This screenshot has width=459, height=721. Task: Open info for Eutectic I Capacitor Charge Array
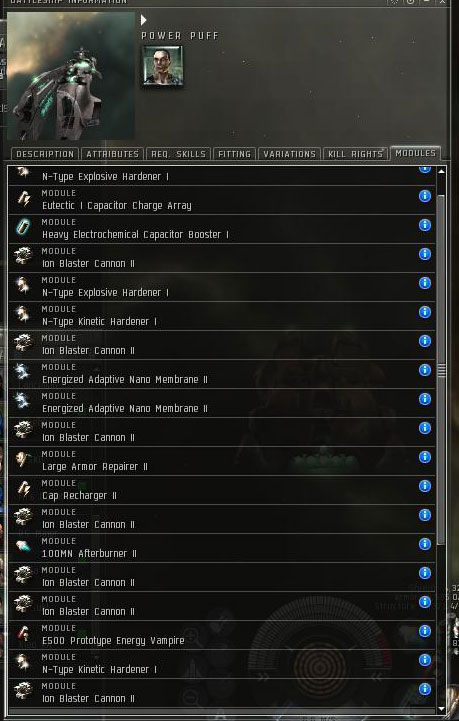coord(425,196)
